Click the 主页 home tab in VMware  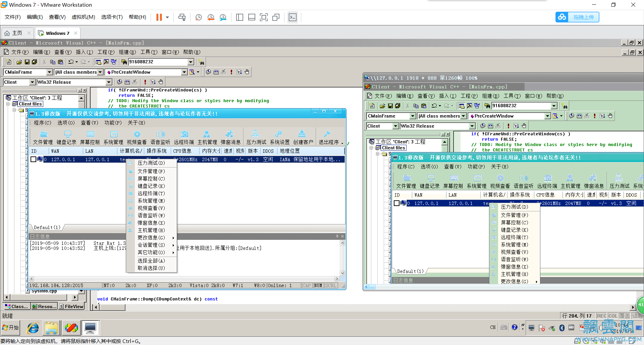17,33
